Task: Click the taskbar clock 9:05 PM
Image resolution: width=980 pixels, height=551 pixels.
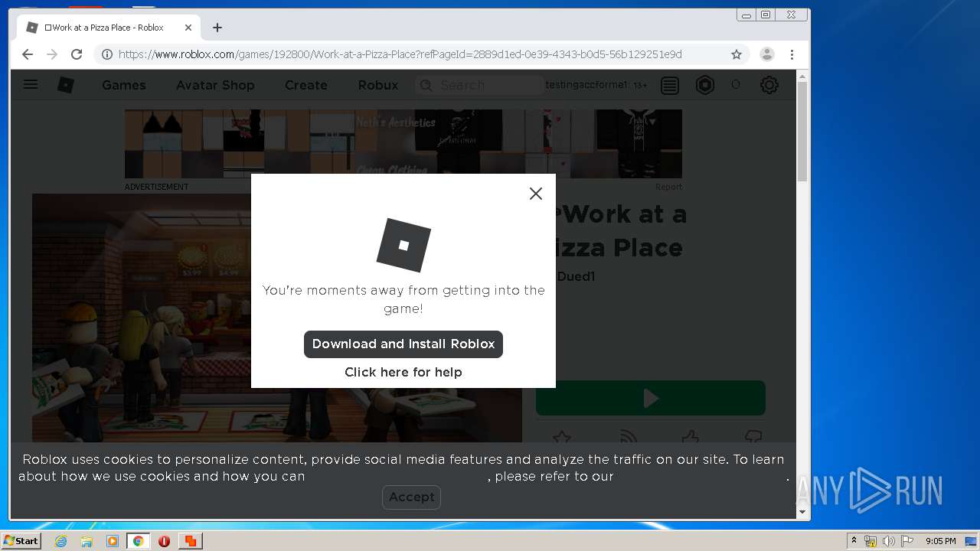Action: click(940, 541)
